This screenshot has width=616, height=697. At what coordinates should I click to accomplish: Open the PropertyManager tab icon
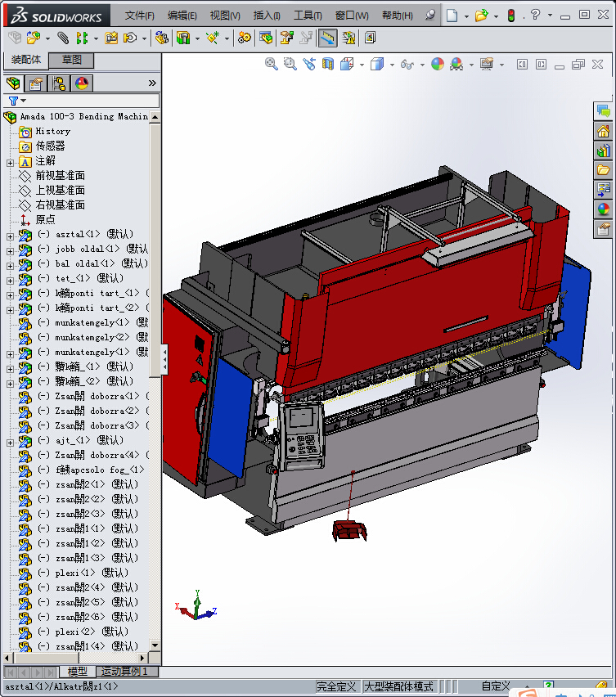35,83
